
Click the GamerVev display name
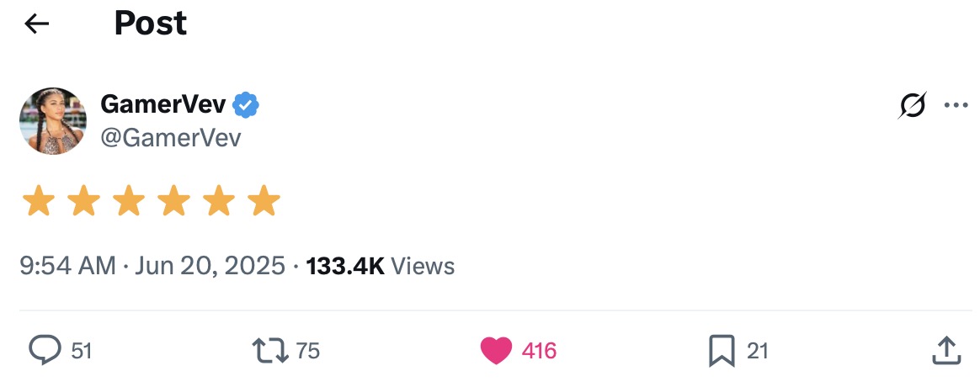(163, 105)
